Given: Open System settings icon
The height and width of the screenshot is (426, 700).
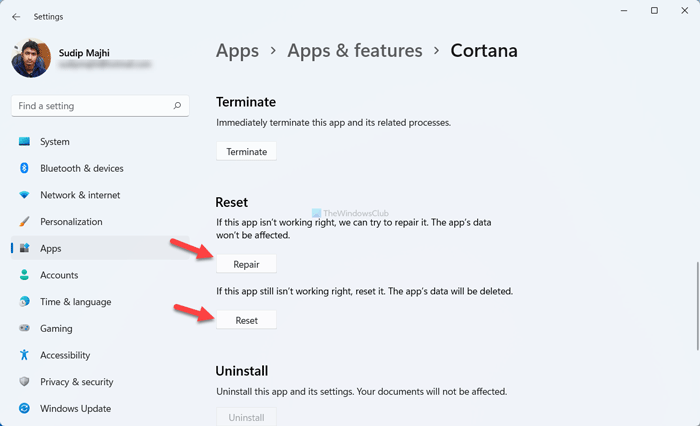Looking at the screenshot, I should [x=24, y=142].
